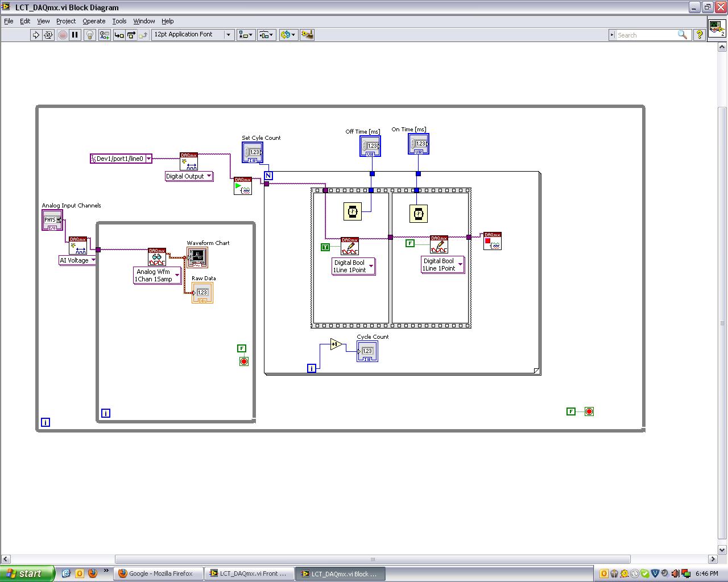This screenshot has height=582, width=728.
Task: Click the vertical scrollbar thumb
Action: [722, 322]
